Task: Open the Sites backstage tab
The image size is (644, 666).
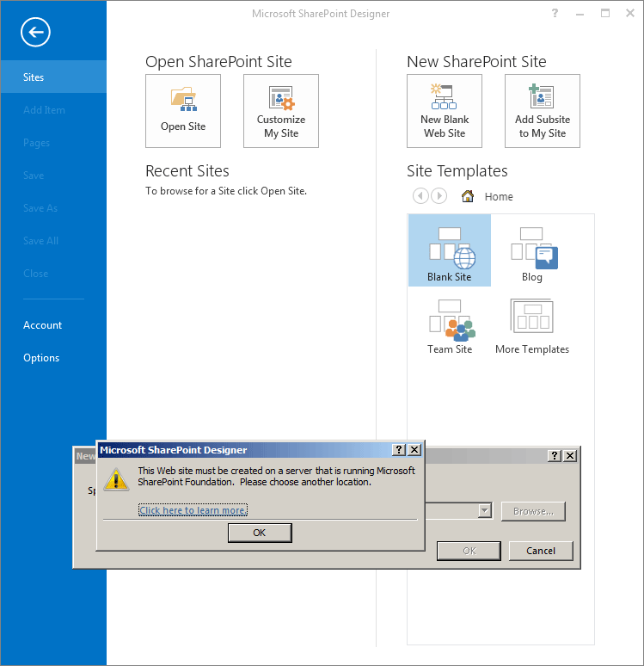Action: click(53, 77)
